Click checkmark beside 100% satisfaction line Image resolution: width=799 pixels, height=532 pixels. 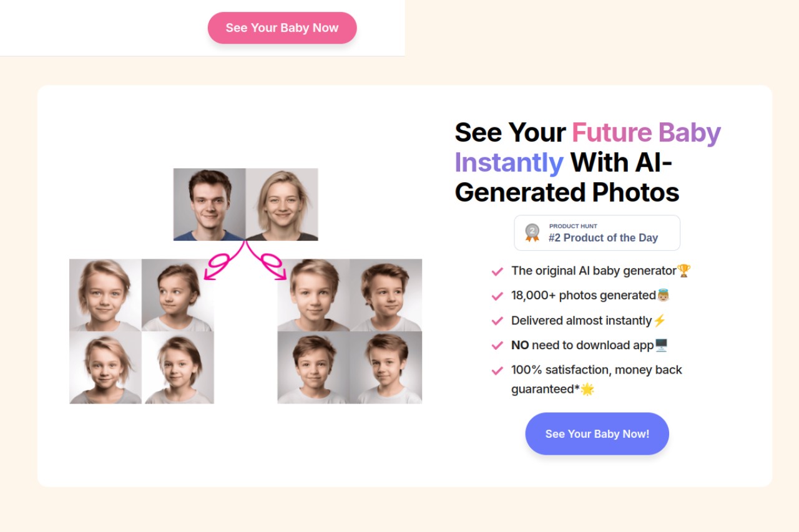498,370
